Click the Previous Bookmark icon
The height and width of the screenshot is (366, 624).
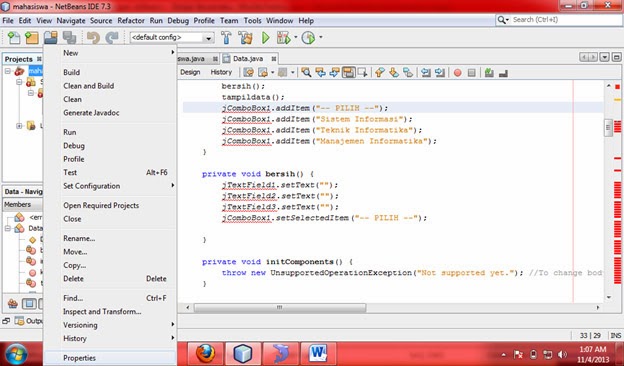point(380,72)
